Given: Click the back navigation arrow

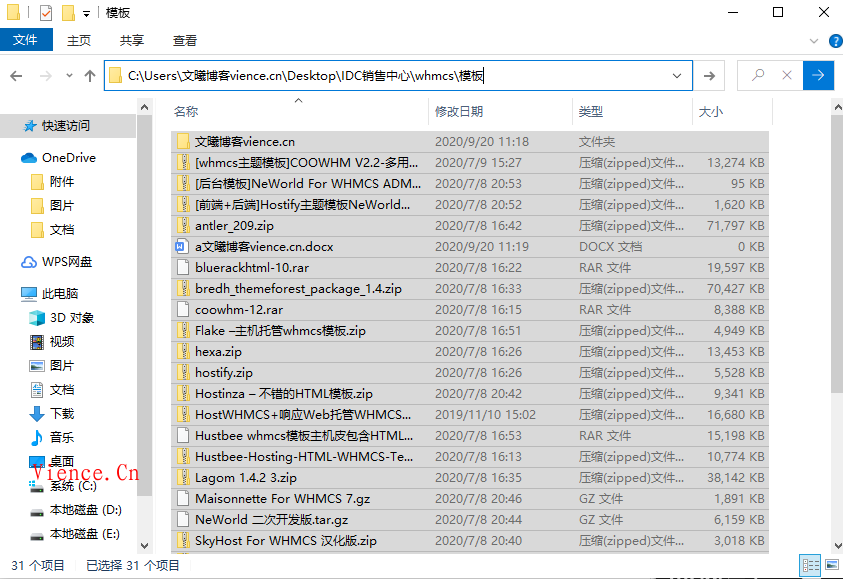Looking at the screenshot, I should tap(17, 76).
